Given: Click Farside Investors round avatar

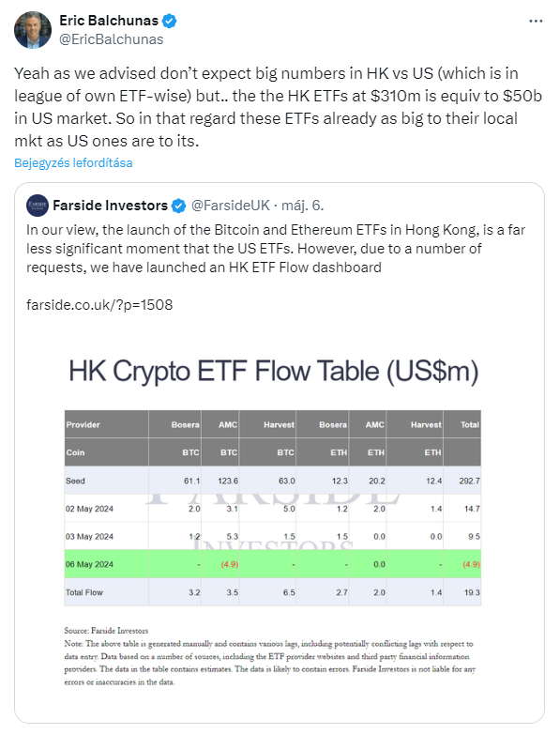Looking at the screenshot, I should (38, 206).
